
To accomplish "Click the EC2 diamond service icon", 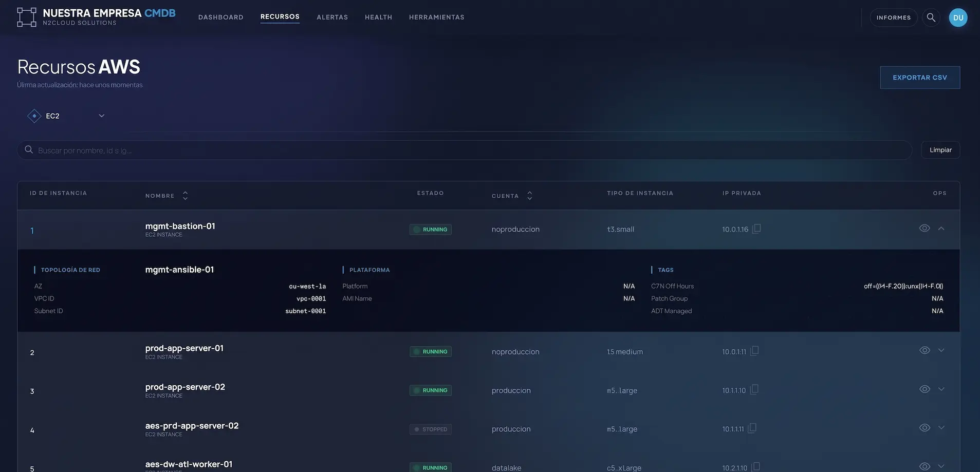I will point(34,116).
